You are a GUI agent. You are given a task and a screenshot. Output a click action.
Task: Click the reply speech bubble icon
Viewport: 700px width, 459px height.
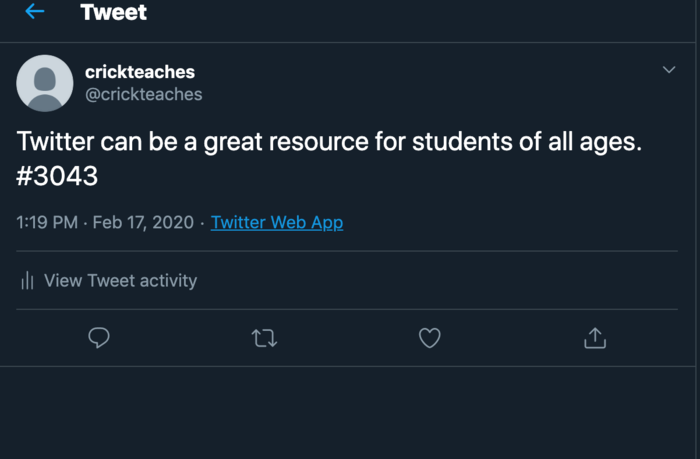[99, 338]
